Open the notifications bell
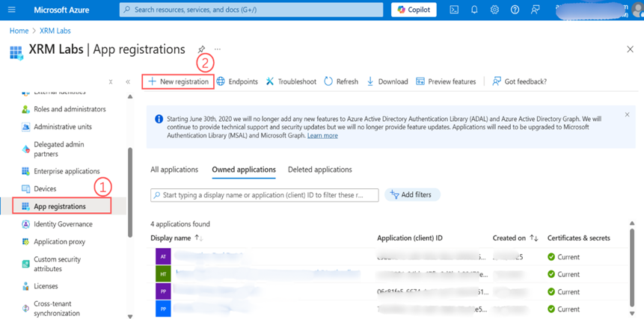Image resolution: width=644 pixels, height=319 pixels. click(x=474, y=10)
